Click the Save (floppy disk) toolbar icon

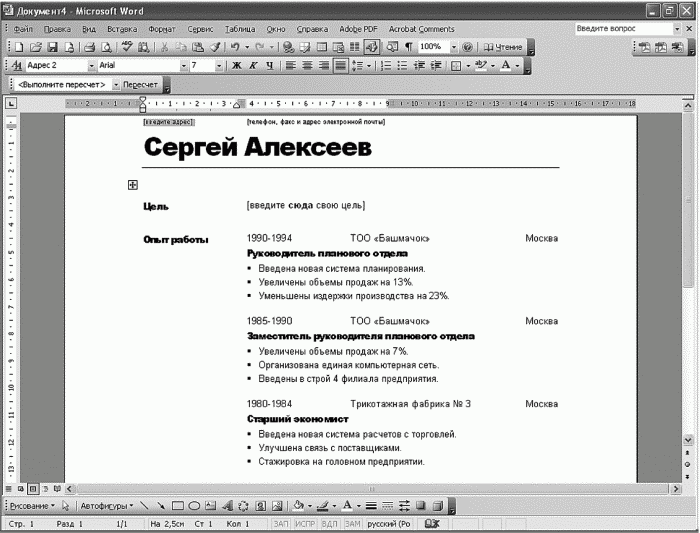point(53,47)
